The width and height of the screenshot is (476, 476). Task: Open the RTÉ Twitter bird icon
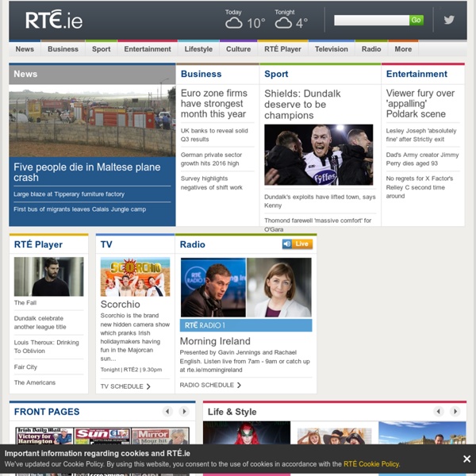point(449,20)
